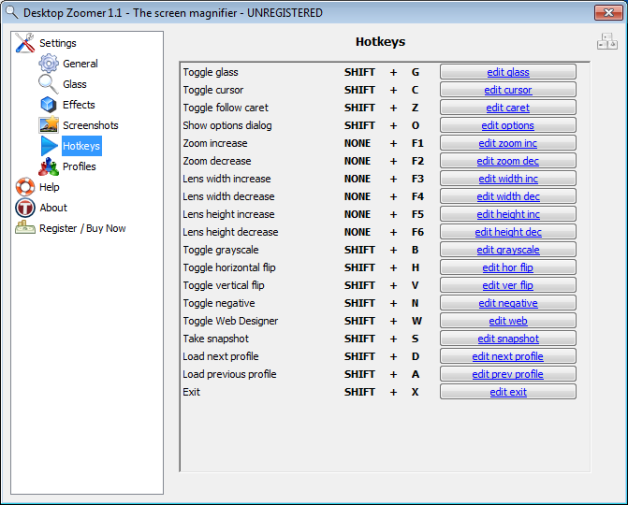
Task: Open Effects via its blue cube icon
Action: [x=49, y=105]
